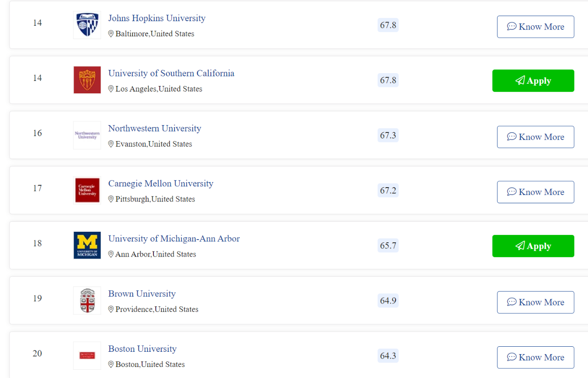588x378 pixels.
Task: Click the 67.2 score badge for Carnegie Mellon
Action: tap(388, 190)
